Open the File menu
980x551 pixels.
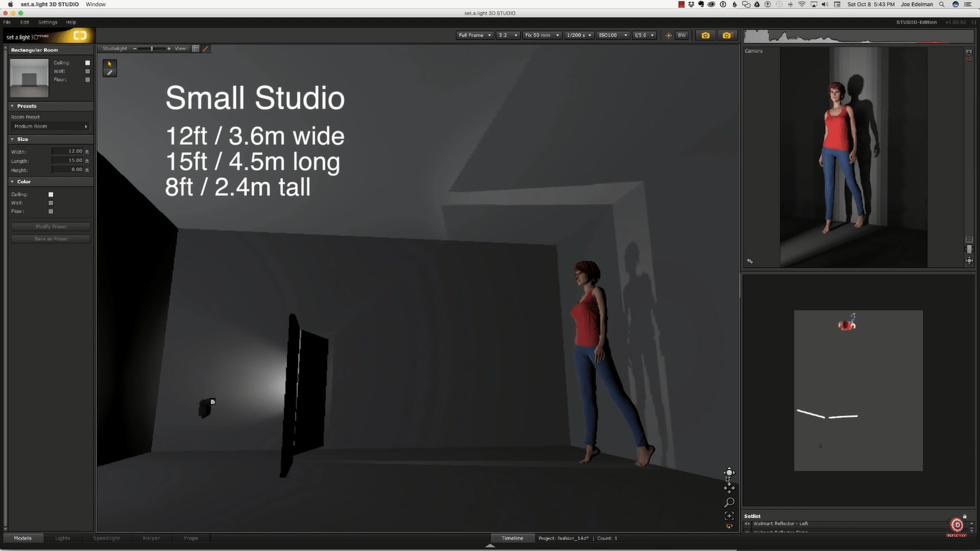(7, 22)
